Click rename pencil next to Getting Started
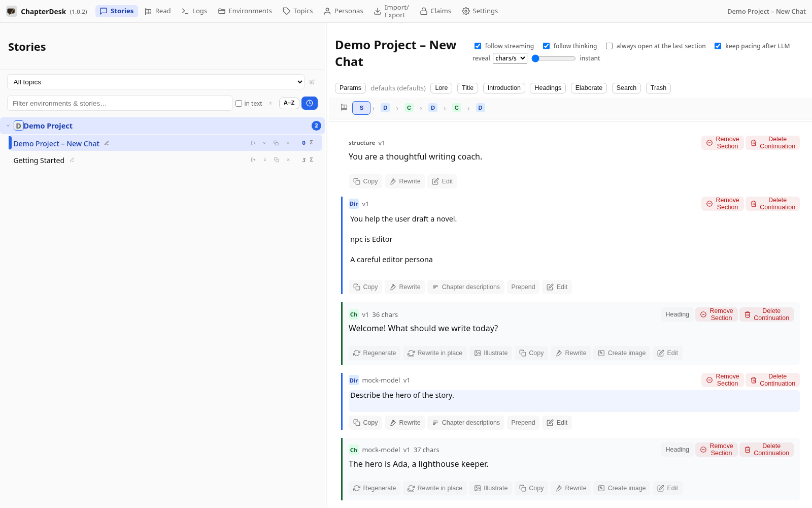Viewport: 812px width, 508px height. tap(72, 160)
